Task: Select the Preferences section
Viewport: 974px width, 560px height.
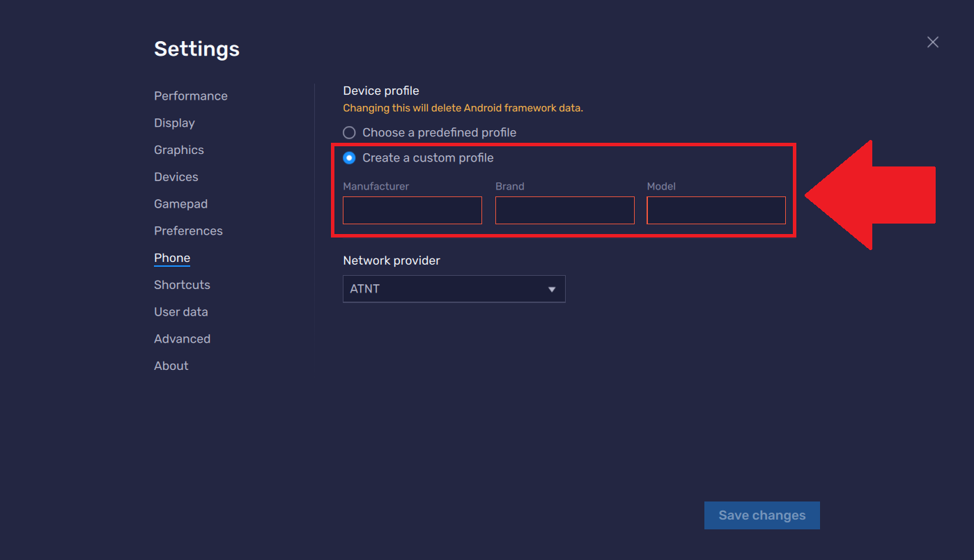Action: click(x=188, y=231)
